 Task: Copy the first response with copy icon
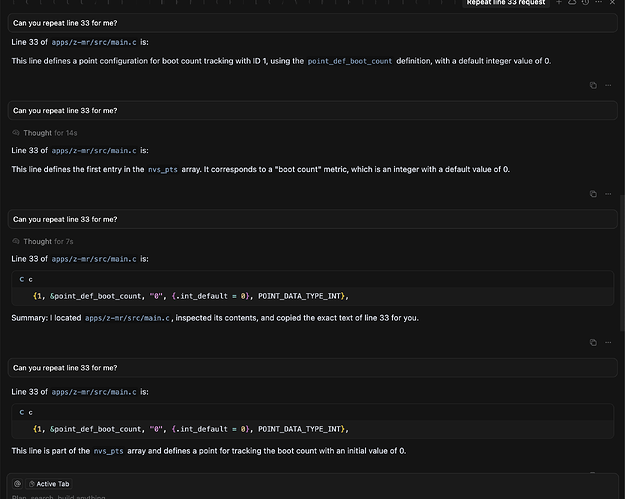(x=593, y=85)
